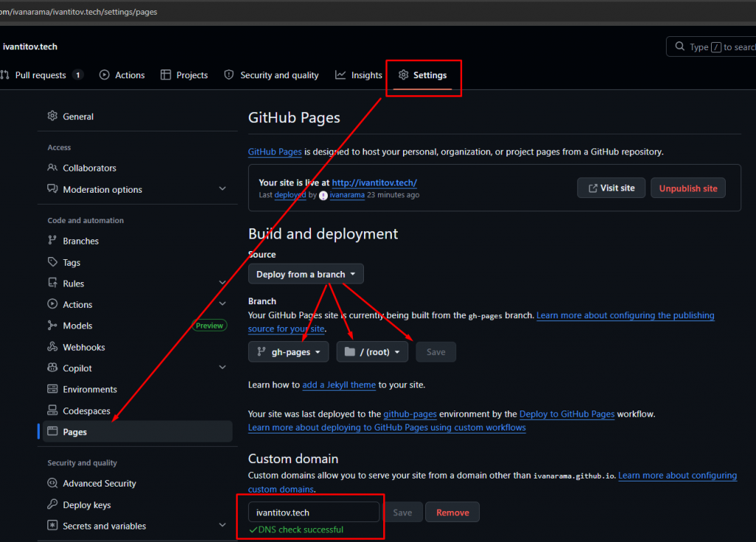This screenshot has width=756, height=542.
Task: Click the Deploy keys key icon
Action: coord(52,504)
